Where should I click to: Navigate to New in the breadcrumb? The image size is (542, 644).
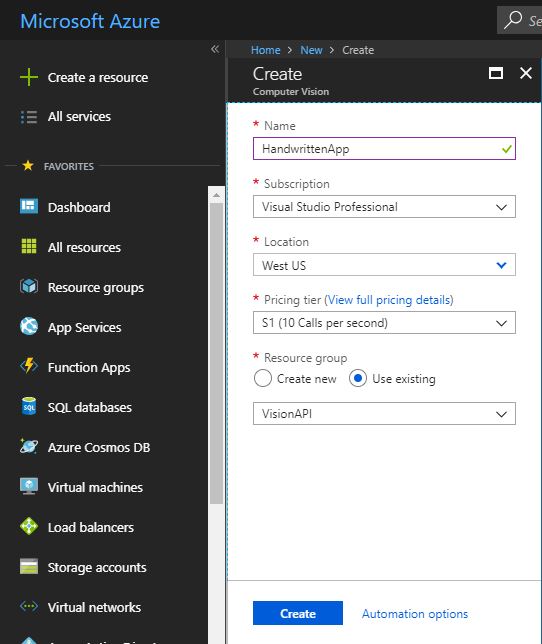[x=311, y=50]
